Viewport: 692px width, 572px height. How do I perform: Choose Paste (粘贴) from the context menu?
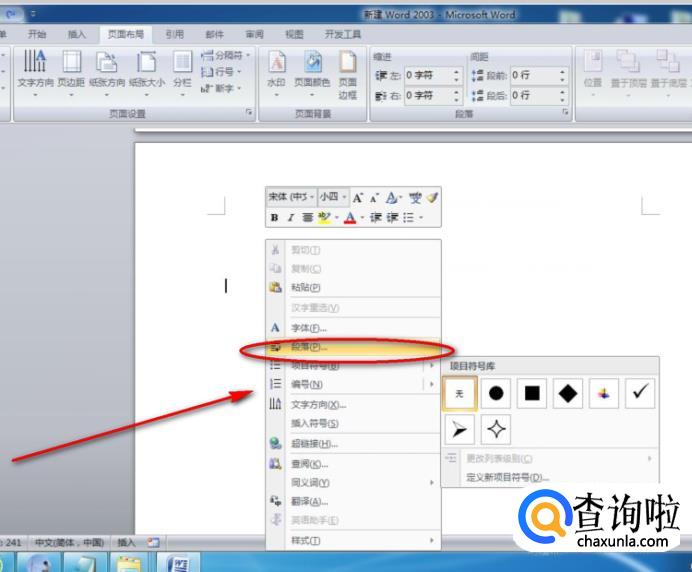pyautogui.click(x=353, y=287)
